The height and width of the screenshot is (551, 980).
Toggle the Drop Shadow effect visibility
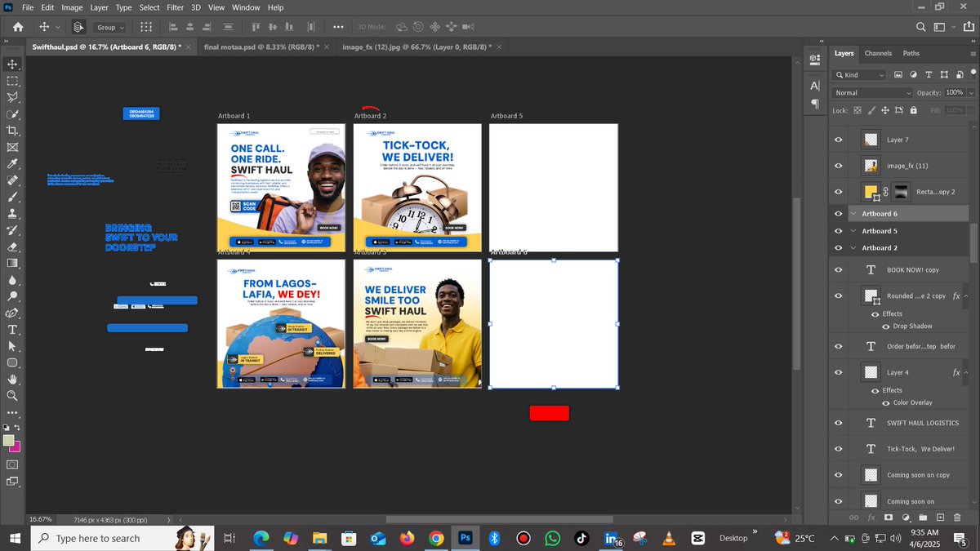pos(885,327)
